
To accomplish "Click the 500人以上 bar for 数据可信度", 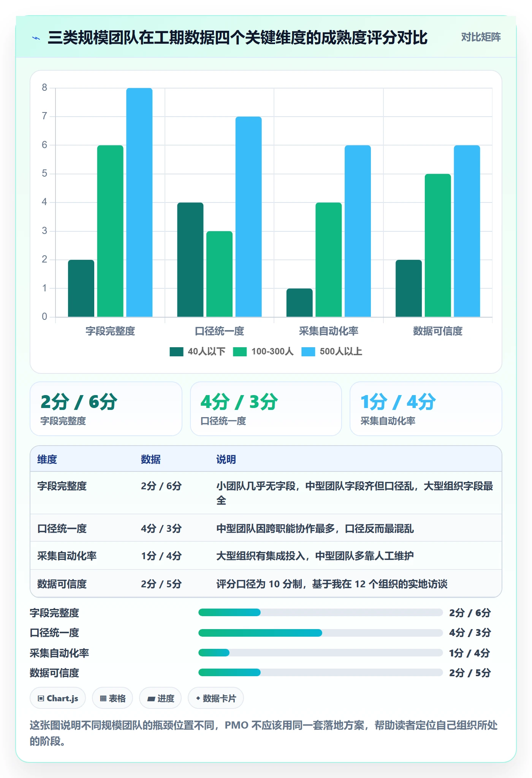I will pos(467,231).
